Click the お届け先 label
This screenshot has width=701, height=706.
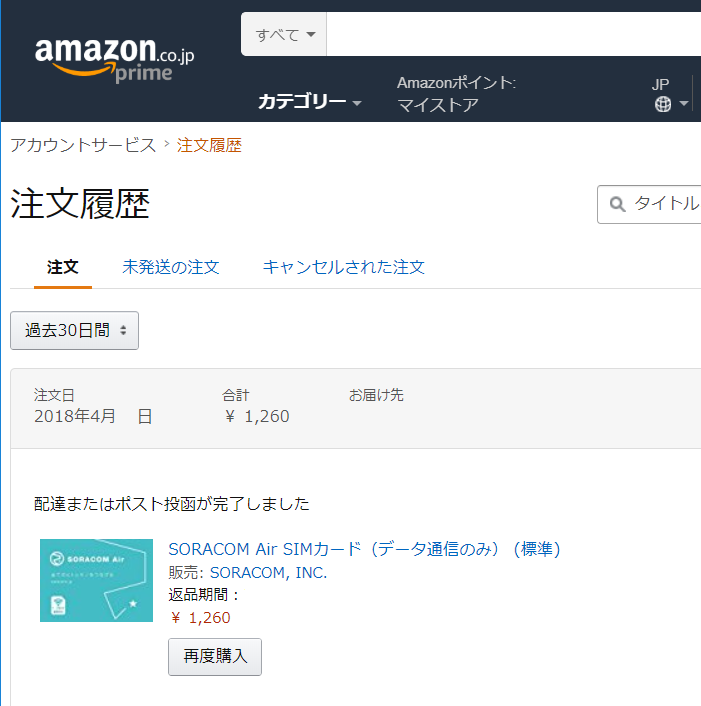376,395
